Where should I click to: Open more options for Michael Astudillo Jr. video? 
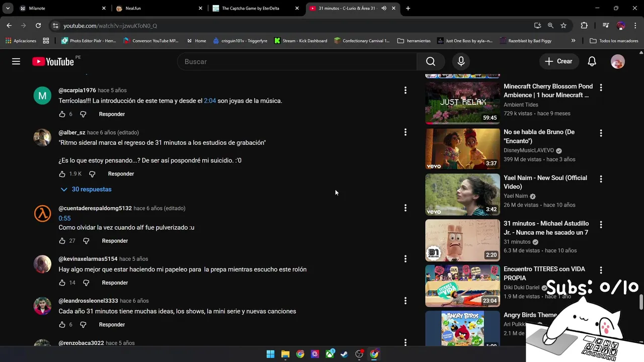[x=601, y=225]
